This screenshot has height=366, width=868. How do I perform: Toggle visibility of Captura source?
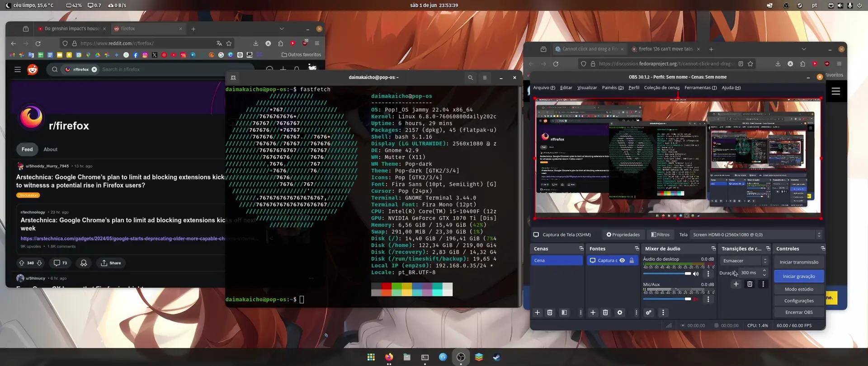point(622,260)
